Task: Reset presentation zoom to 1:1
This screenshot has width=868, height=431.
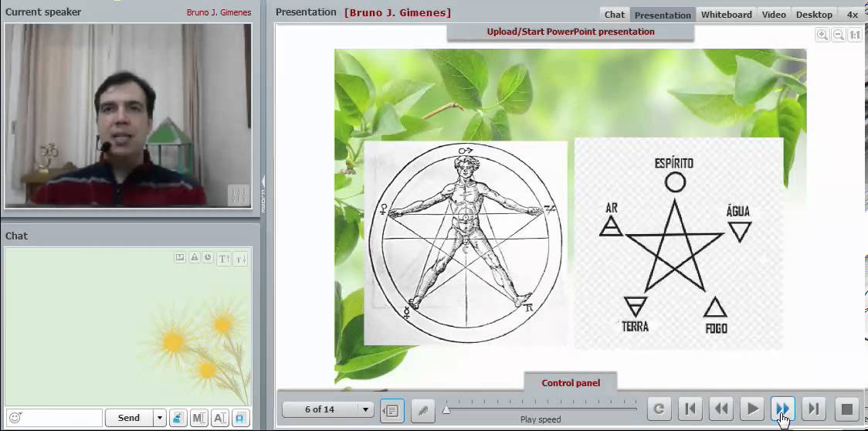Action: pyautogui.click(x=855, y=35)
